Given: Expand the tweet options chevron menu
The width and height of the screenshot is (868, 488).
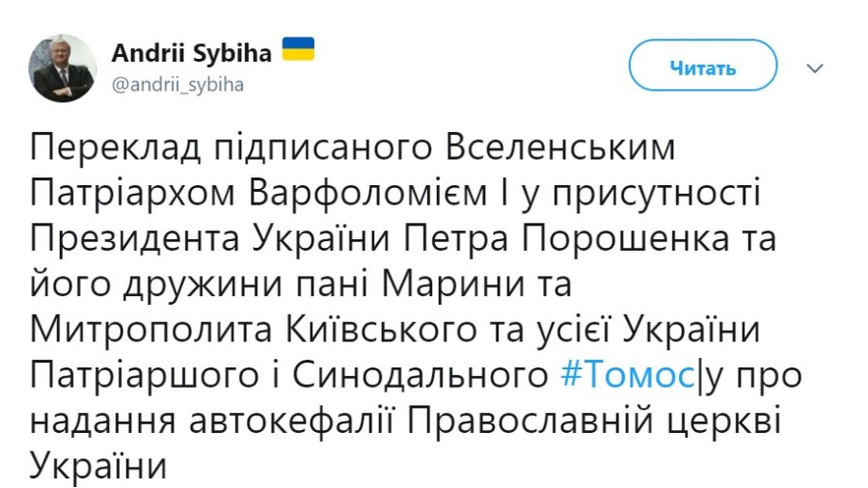Looking at the screenshot, I should coord(815,68).
